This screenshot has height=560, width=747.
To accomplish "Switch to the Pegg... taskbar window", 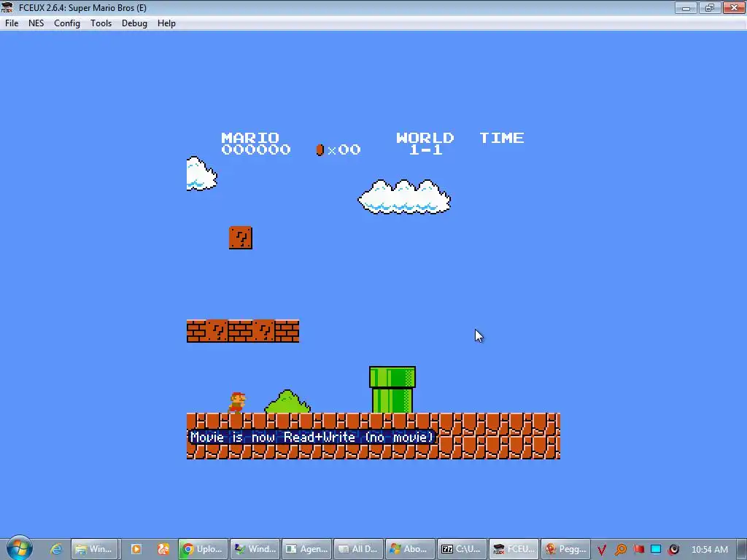I will (x=566, y=549).
